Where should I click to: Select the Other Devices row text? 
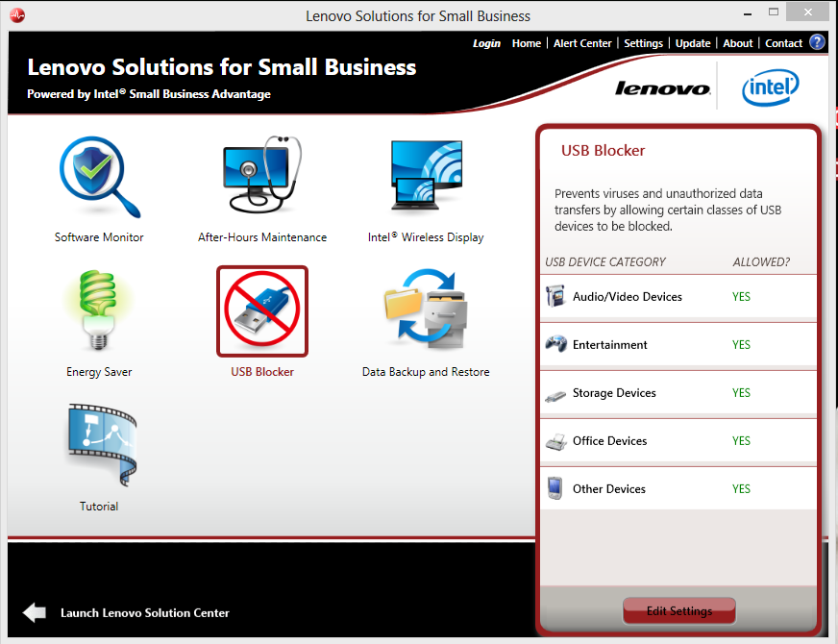(x=608, y=489)
